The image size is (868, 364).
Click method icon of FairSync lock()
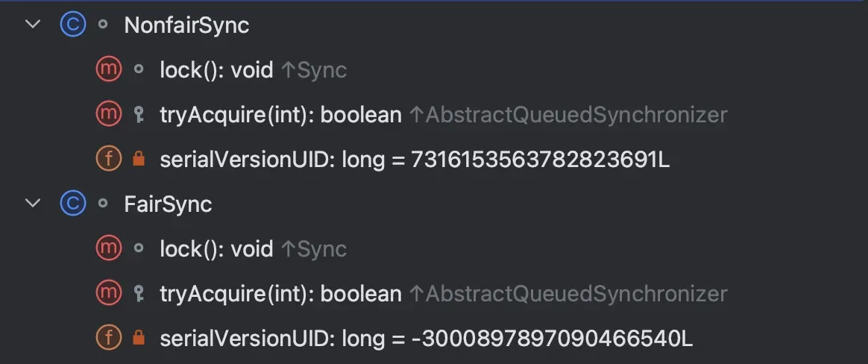click(109, 248)
